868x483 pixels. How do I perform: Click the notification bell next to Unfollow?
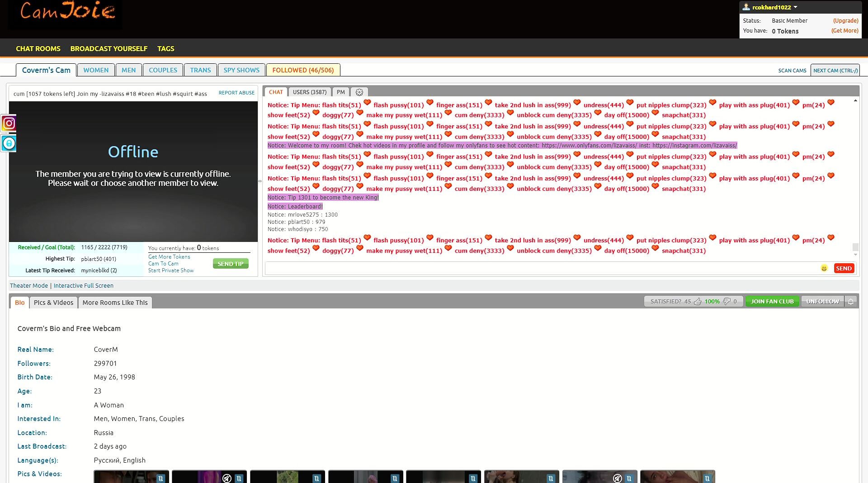[850, 302]
